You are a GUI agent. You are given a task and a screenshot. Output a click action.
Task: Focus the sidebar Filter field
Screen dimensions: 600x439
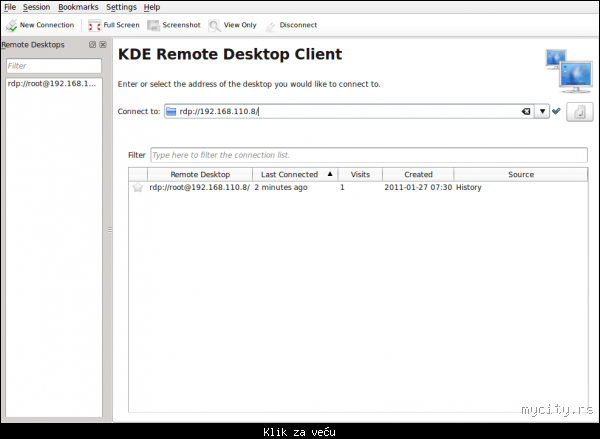(54, 66)
